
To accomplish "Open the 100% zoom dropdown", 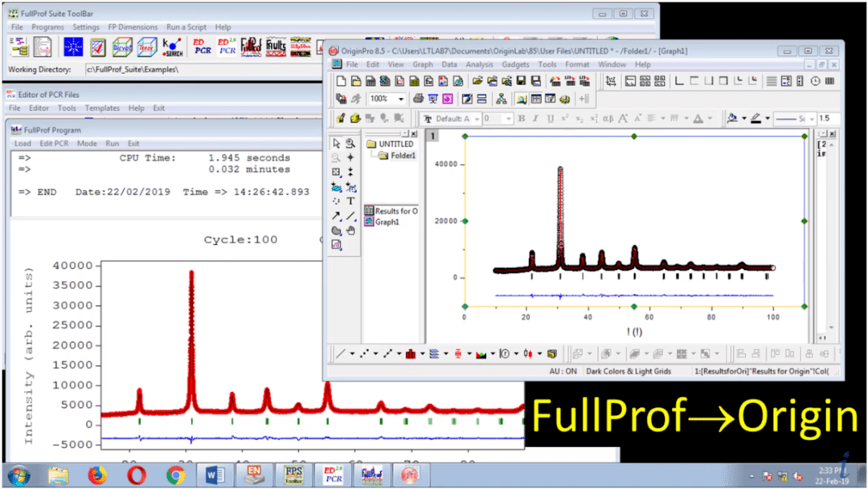I will [400, 99].
